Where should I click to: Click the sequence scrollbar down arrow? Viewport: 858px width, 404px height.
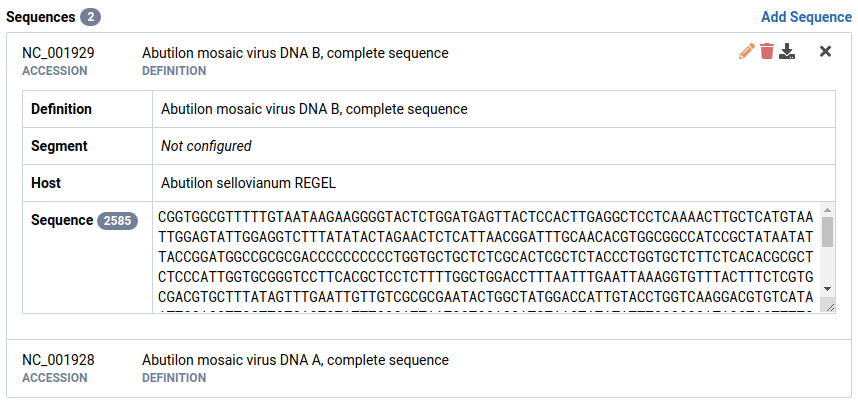tap(827, 288)
